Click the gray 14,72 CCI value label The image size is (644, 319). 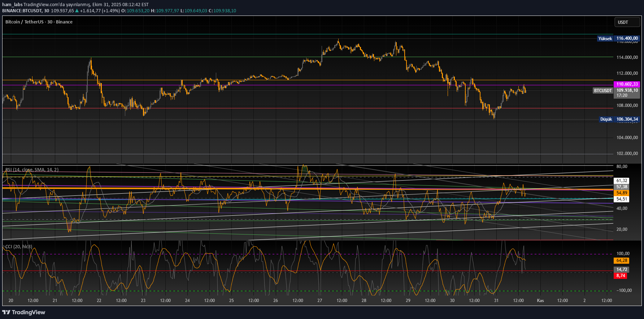point(621,270)
